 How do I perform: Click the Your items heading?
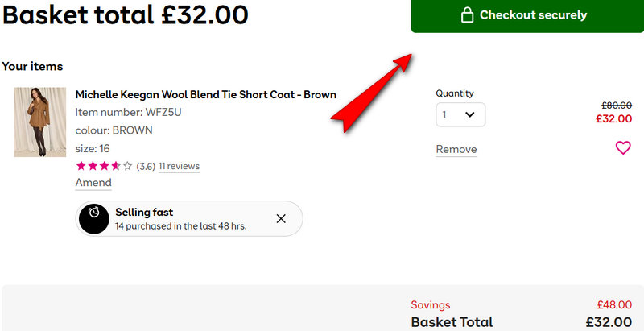[32, 66]
